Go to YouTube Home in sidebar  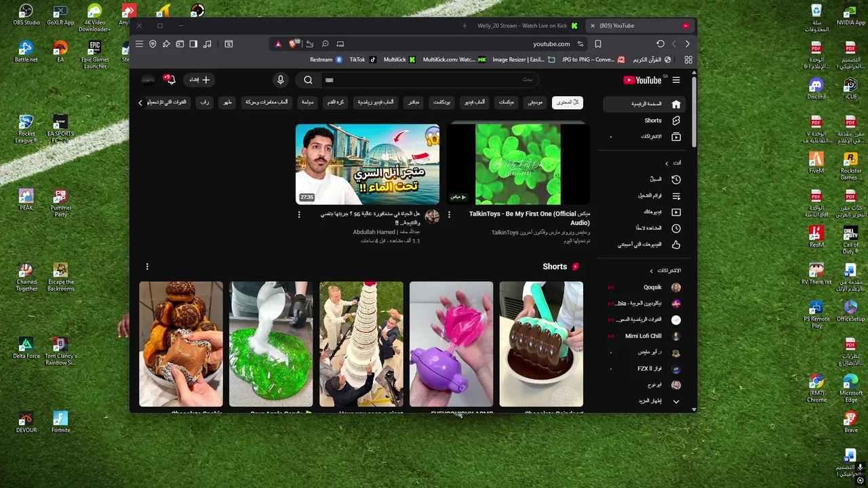(644, 104)
